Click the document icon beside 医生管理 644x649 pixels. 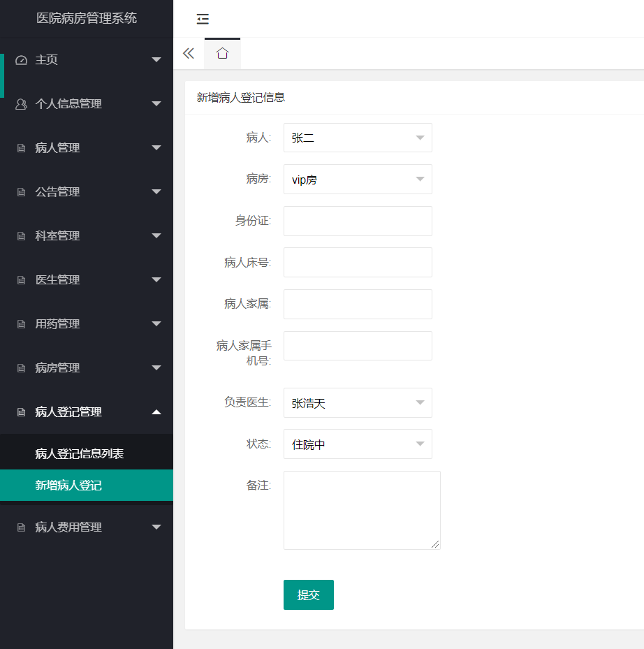(21, 280)
